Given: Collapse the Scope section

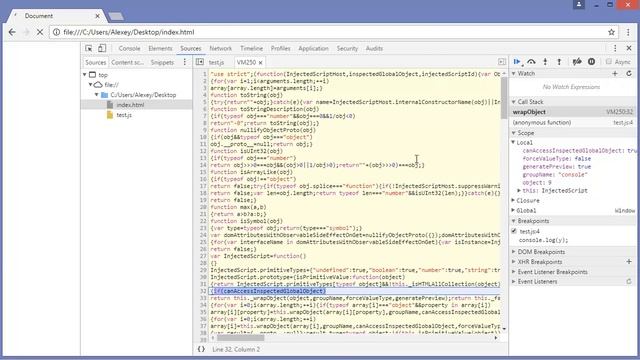Looking at the screenshot, I should [514, 133].
